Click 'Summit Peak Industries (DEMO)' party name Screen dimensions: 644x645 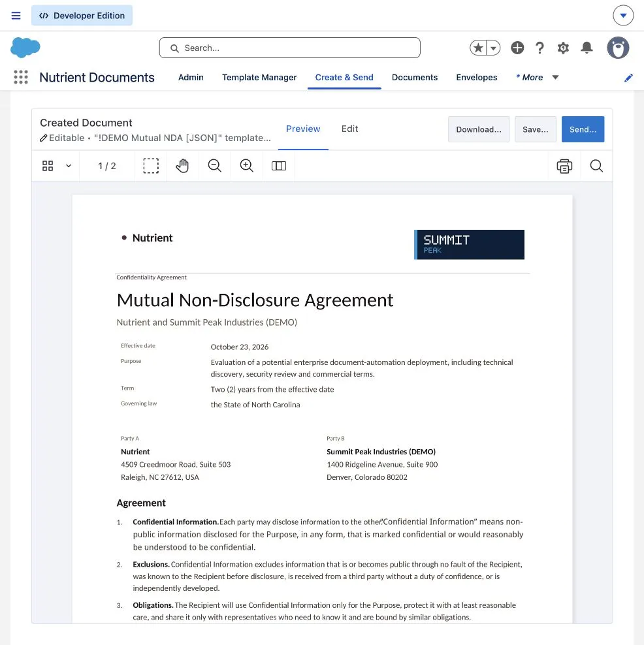[x=381, y=452]
